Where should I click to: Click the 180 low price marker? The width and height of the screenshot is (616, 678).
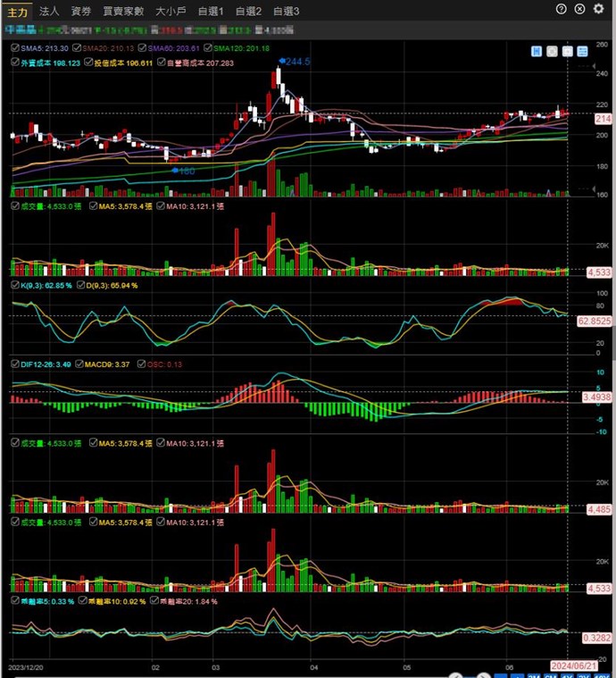pos(184,172)
